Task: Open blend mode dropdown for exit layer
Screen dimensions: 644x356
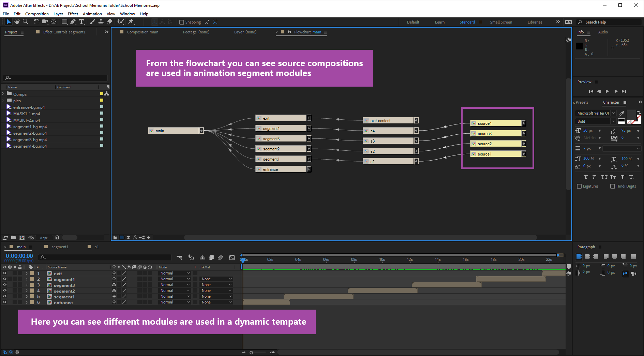Action: coord(175,273)
